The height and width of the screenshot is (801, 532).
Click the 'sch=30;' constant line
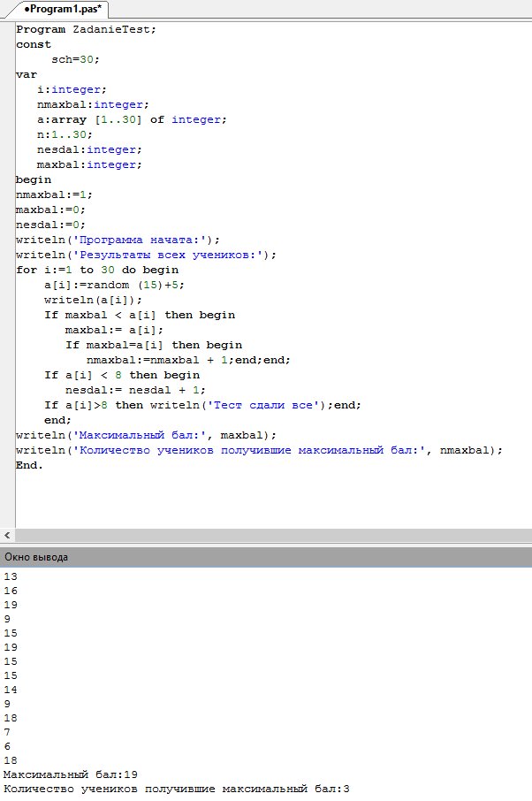coord(75,60)
